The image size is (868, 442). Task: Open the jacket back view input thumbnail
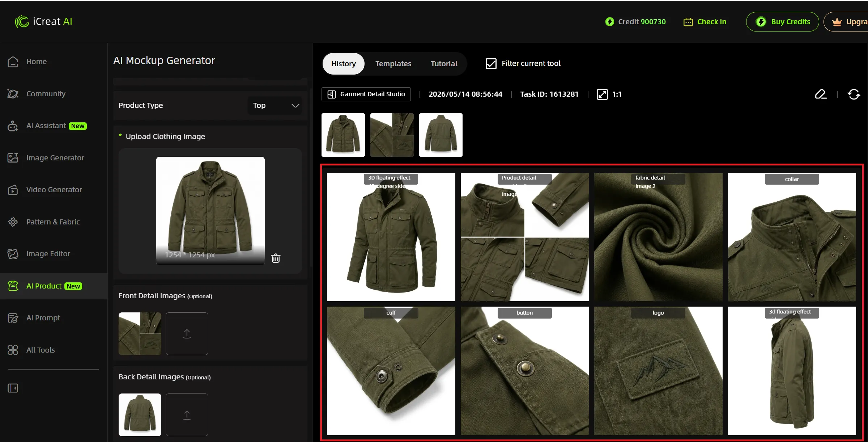pyautogui.click(x=441, y=135)
